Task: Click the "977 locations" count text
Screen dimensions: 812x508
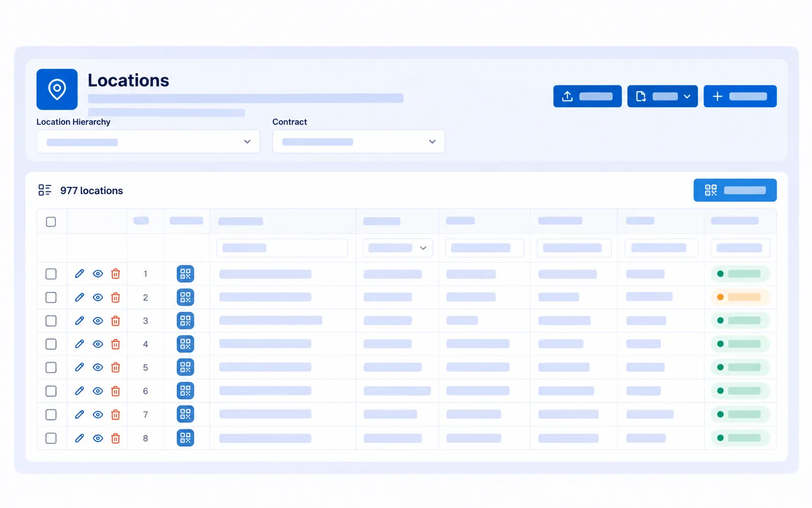Action: [92, 190]
